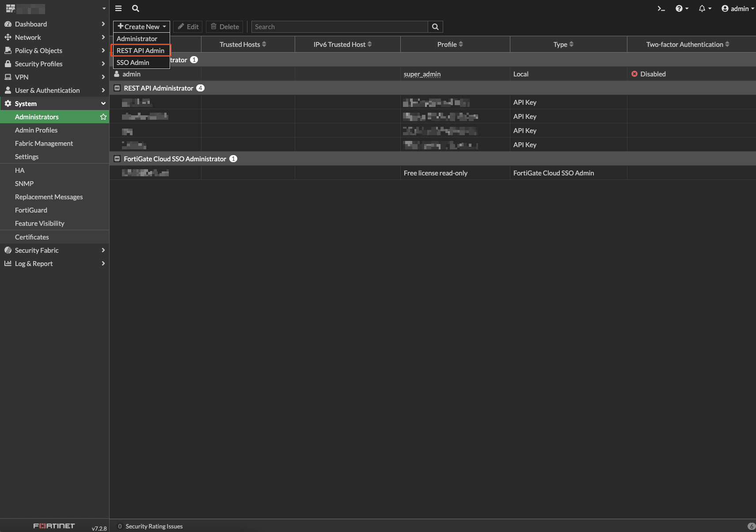Open the help question-mark icon
This screenshot has width=756, height=532.
(680, 8)
